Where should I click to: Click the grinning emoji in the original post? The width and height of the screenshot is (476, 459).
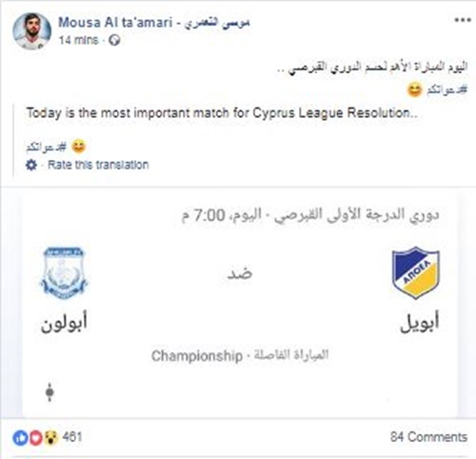click(x=414, y=90)
